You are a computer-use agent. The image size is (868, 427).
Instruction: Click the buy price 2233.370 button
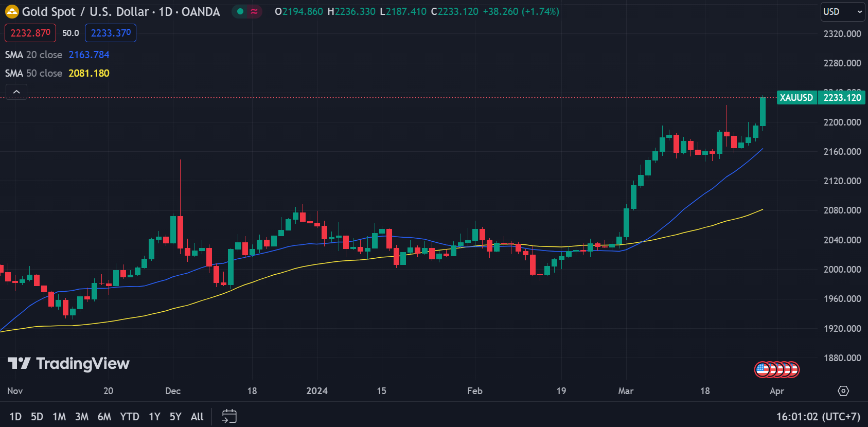tap(111, 33)
